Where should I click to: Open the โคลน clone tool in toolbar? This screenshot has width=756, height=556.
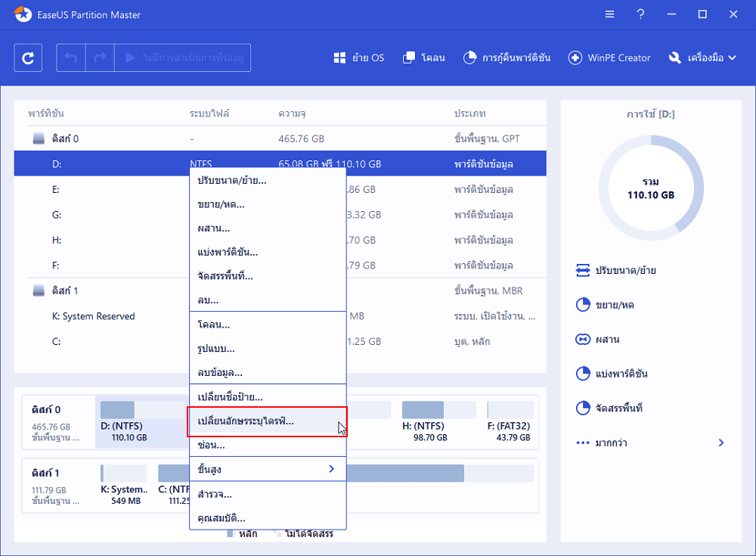click(424, 58)
